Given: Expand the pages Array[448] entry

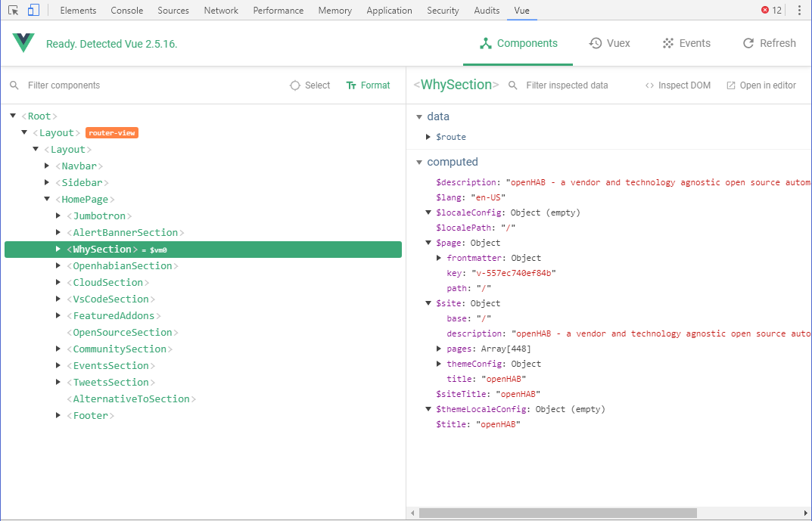Looking at the screenshot, I should [x=440, y=349].
